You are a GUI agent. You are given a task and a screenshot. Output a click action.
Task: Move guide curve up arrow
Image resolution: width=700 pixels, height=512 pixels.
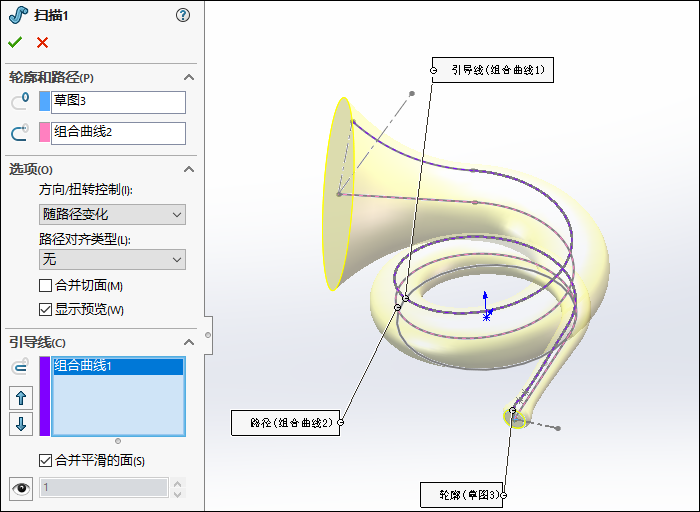pyautogui.click(x=20, y=397)
